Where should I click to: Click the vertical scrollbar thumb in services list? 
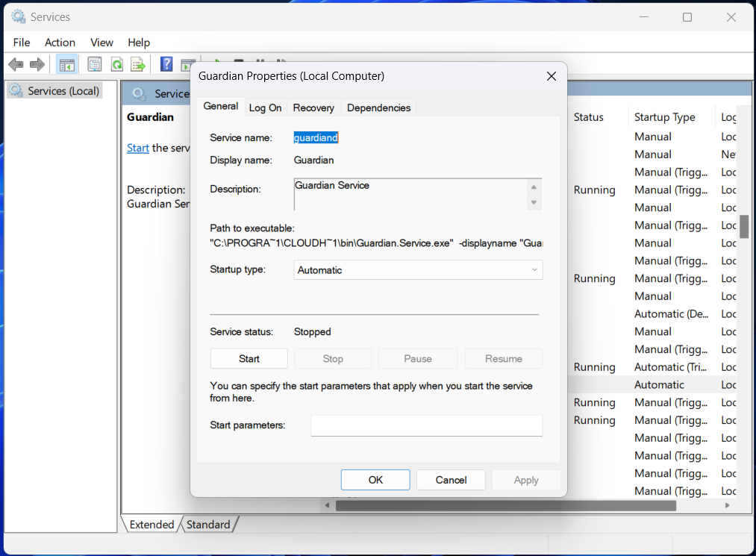pyautogui.click(x=744, y=227)
